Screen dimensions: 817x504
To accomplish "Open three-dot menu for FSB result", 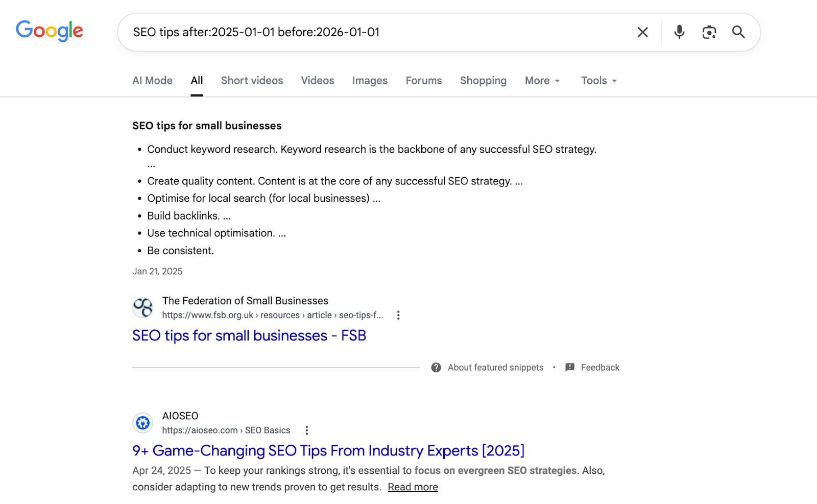I will (x=398, y=316).
